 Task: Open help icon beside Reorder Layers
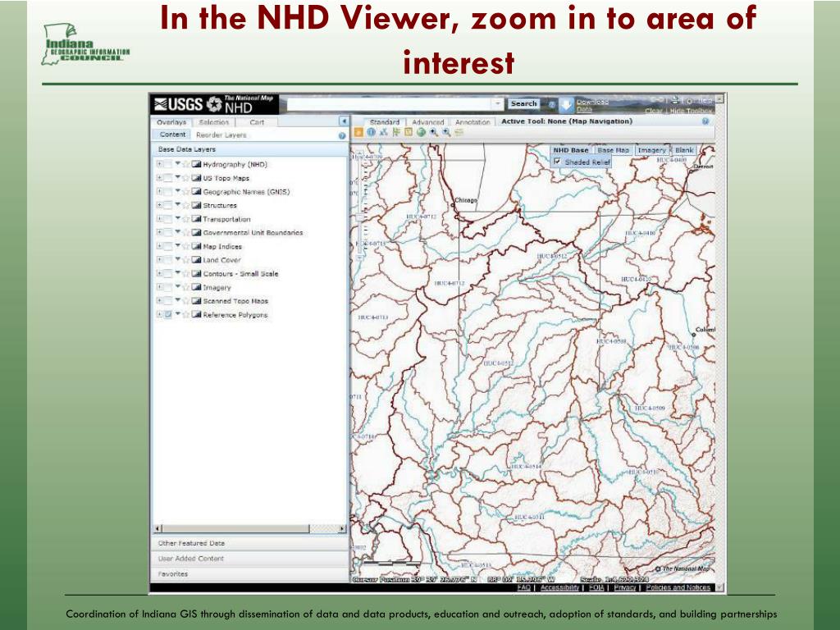pos(342,135)
